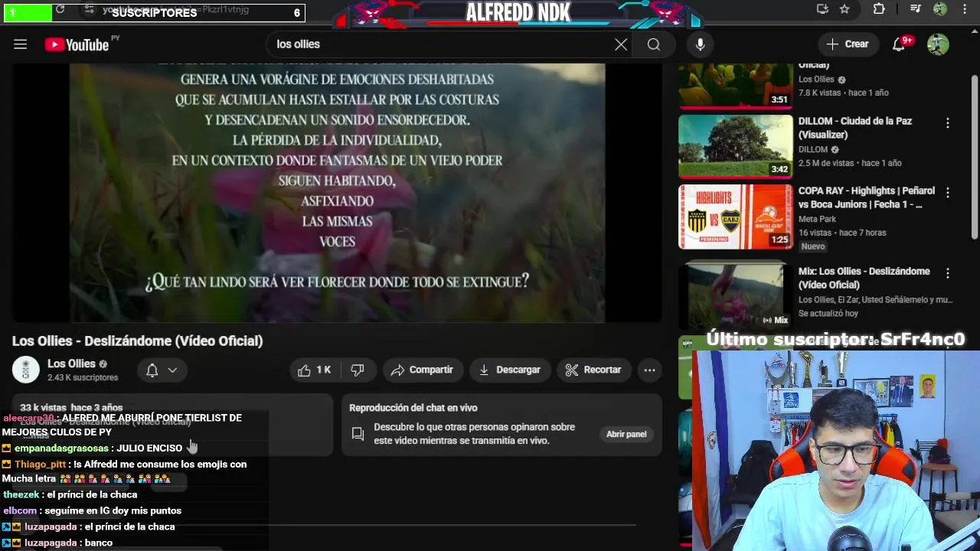Click the Meta Park channel name
The height and width of the screenshot is (551, 980).
[817, 219]
